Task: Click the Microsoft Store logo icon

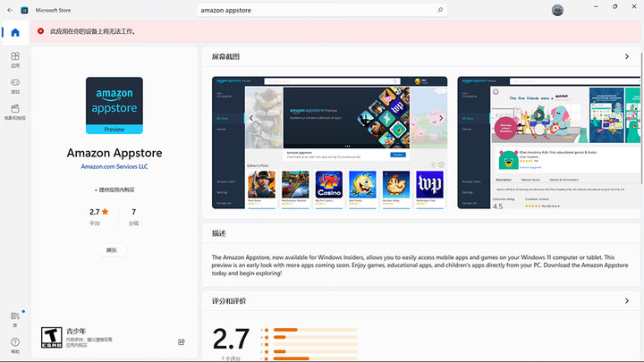Action: (x=25, y=10)
